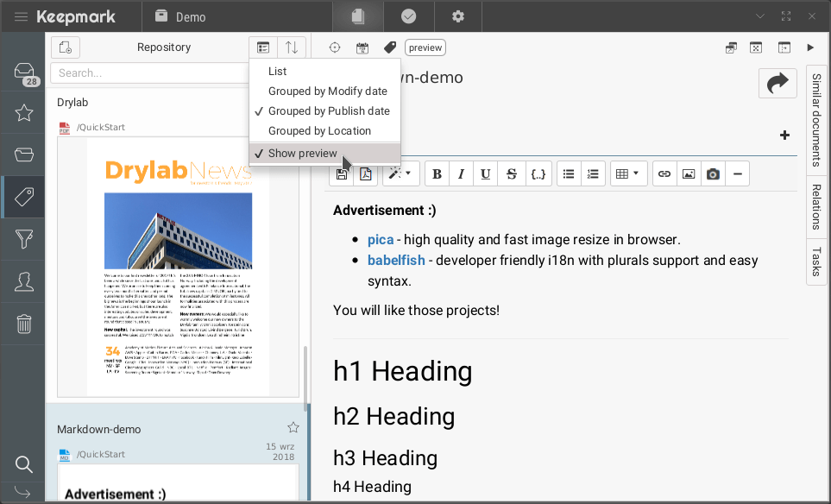Toggle the Show preview option
The width and height of the screenshot is (831, 504).
[302, 153]
